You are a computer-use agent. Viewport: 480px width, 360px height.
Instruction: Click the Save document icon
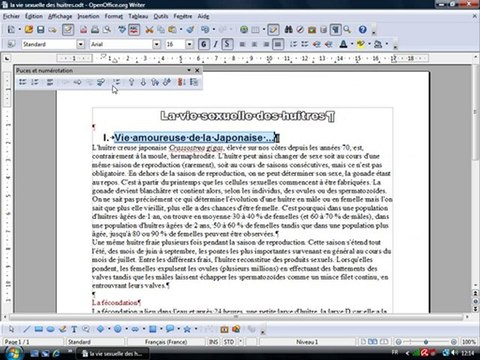click(41, 30)
